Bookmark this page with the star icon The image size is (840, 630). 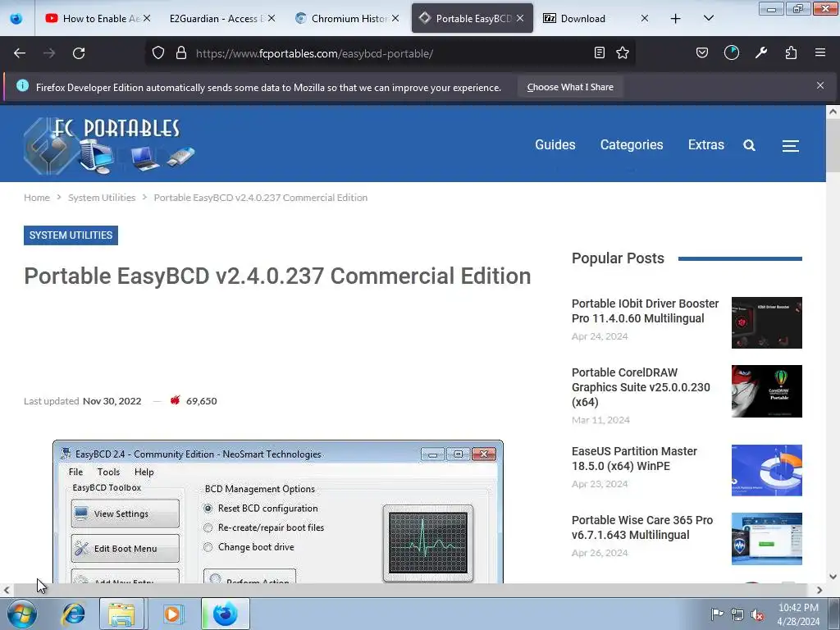(623, 52)
